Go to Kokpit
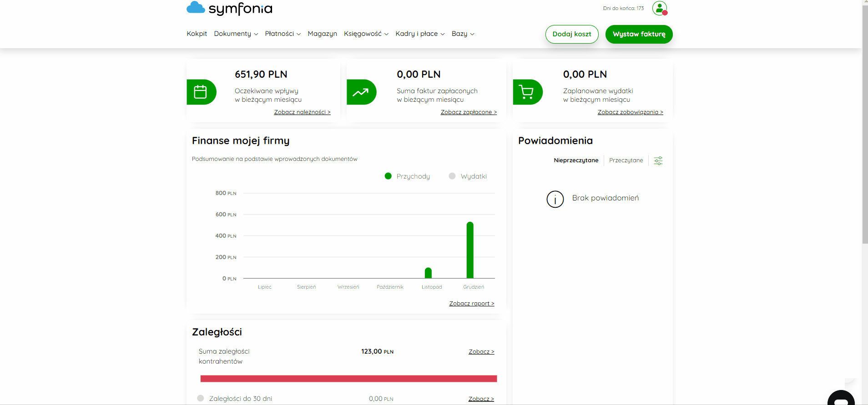This screenshot has height=405, width=868. (197, 34)
